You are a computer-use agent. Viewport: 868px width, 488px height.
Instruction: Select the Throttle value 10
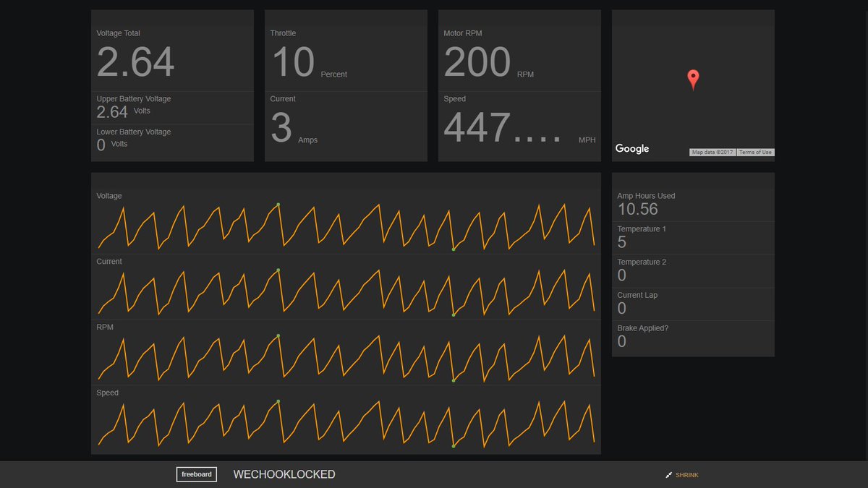293,62
